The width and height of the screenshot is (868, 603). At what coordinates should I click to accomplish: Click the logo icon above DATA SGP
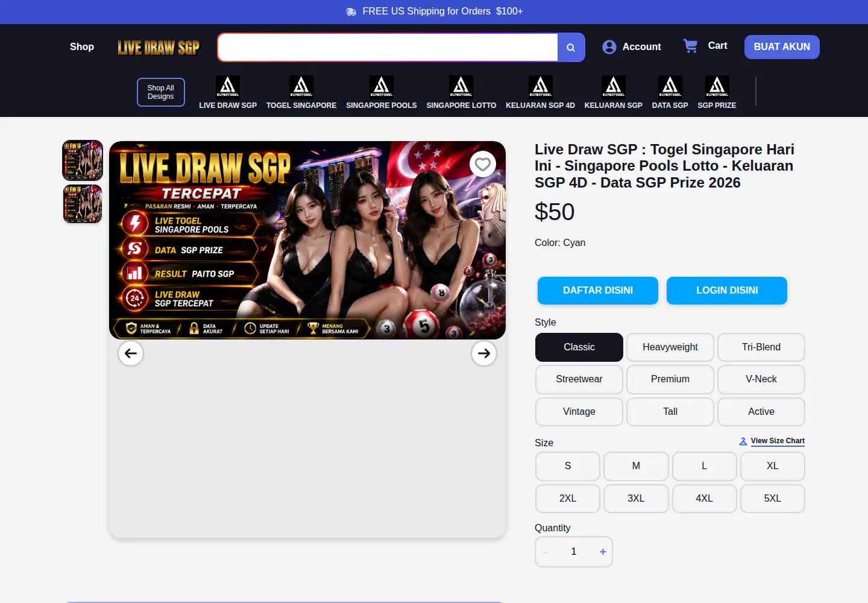670,87
